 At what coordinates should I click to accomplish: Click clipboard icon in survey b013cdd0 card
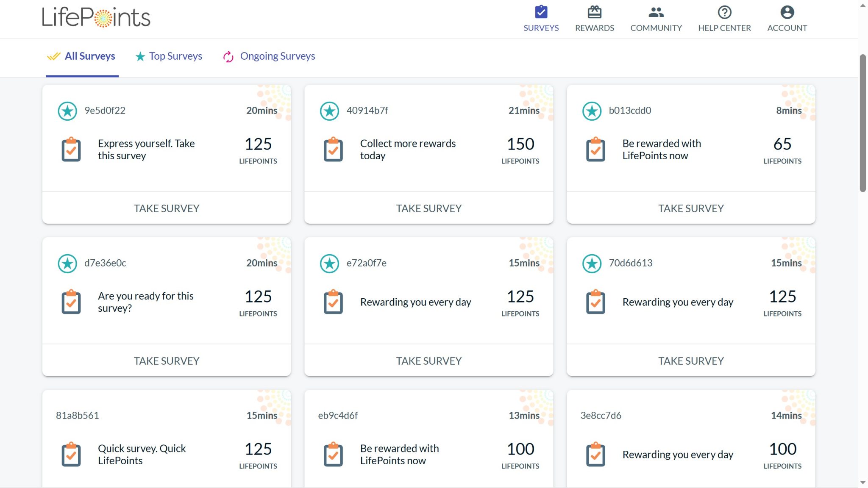(x=595, y=149)
